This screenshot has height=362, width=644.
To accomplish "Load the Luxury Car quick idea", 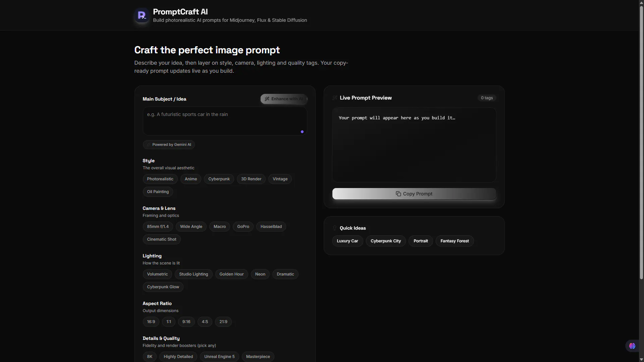I will click(347, 241).
